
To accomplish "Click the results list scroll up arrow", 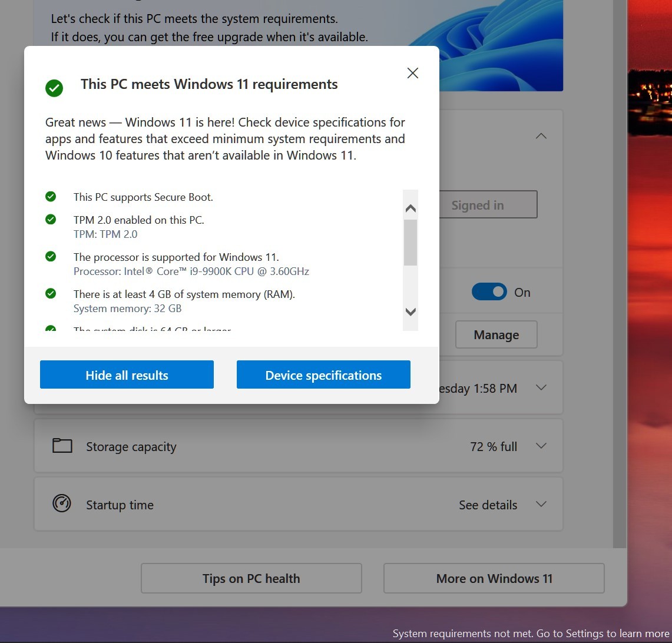I will pos(411,208).
